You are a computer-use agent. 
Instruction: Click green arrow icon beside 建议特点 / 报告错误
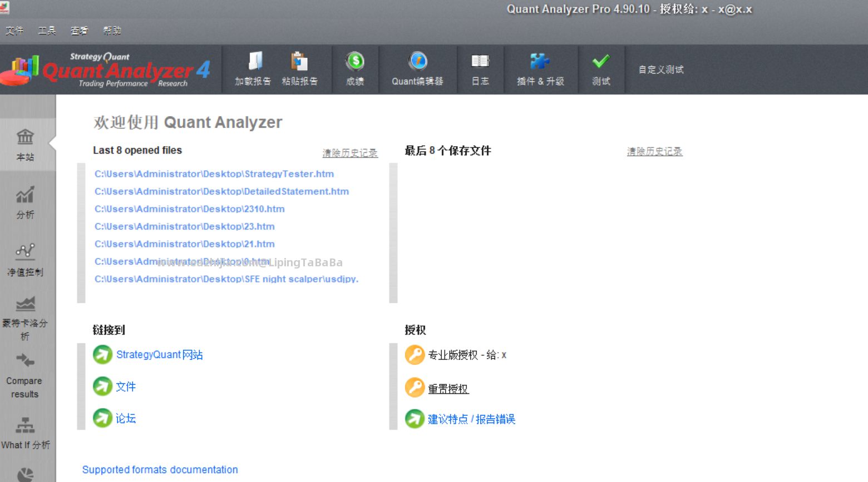coord(415,419)
